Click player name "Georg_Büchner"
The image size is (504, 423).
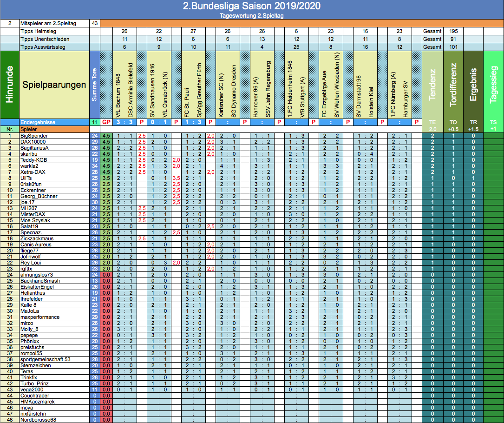39,196
